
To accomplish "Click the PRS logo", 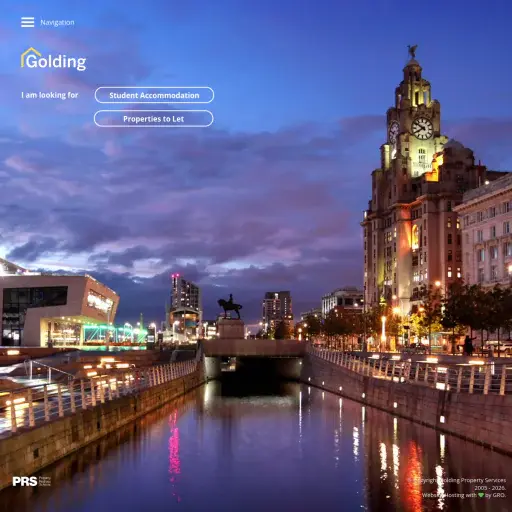I will coord(25,481).
